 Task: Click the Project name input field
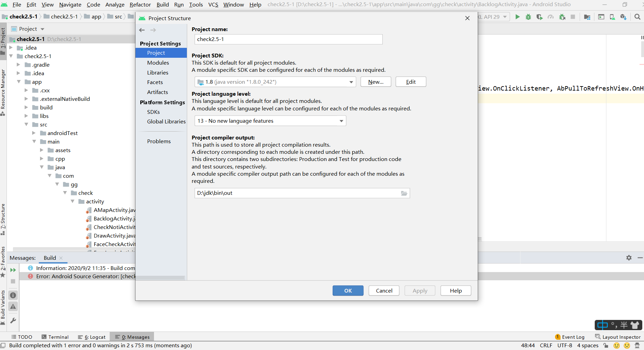pyautogui.click(x=288, y=39)
